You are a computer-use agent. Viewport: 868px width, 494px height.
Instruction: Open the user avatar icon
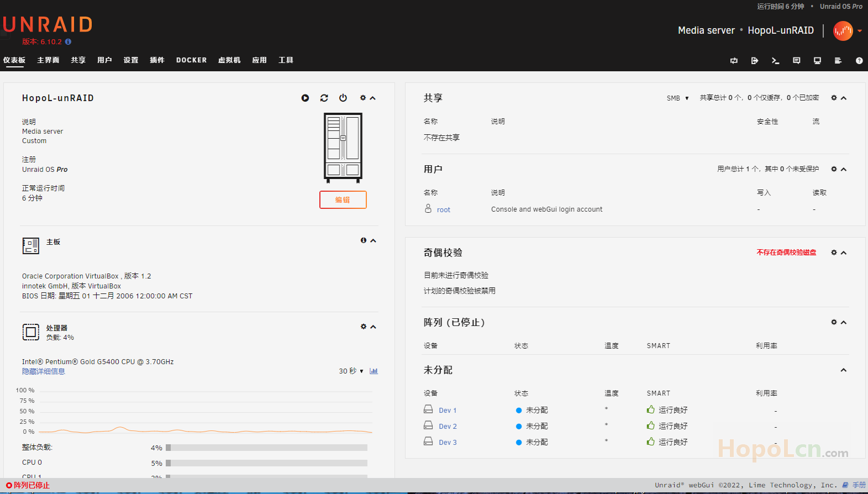[x=843, y=31]
